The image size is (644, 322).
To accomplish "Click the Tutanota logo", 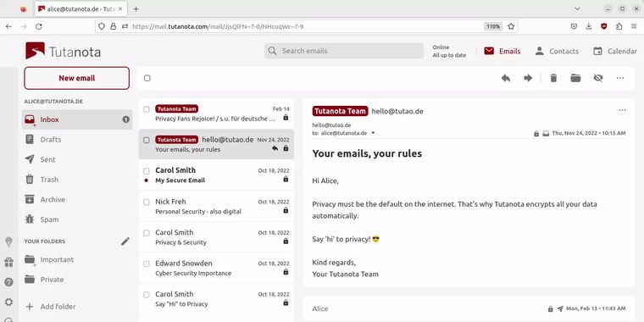I will coord(63,51).
